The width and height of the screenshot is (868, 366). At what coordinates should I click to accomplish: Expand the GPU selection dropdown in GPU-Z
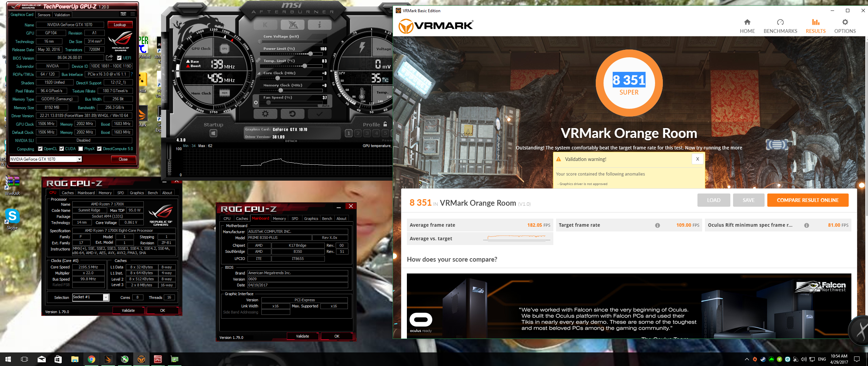[79, 159]
